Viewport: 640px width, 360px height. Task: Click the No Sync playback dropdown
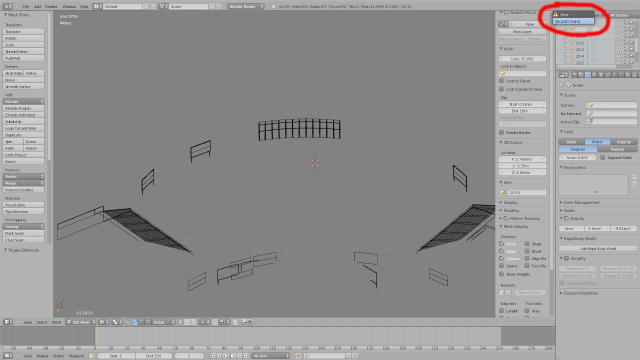click(x=270, y=356)
